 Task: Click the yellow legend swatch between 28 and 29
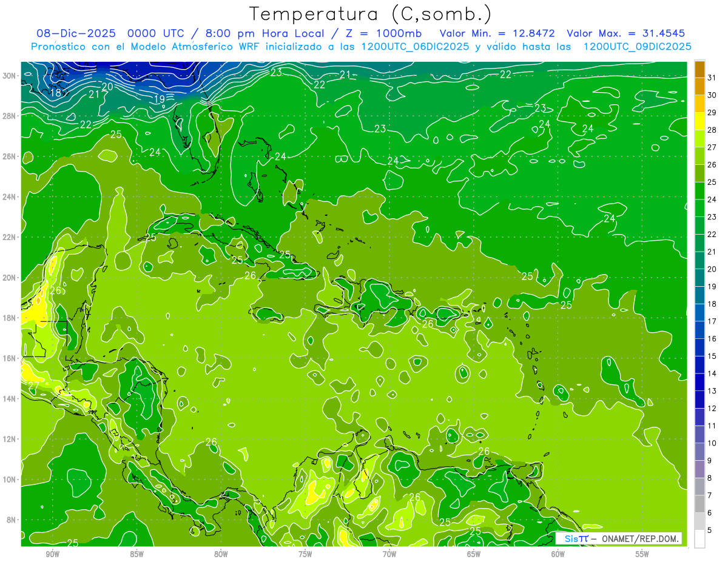[699, 121]
